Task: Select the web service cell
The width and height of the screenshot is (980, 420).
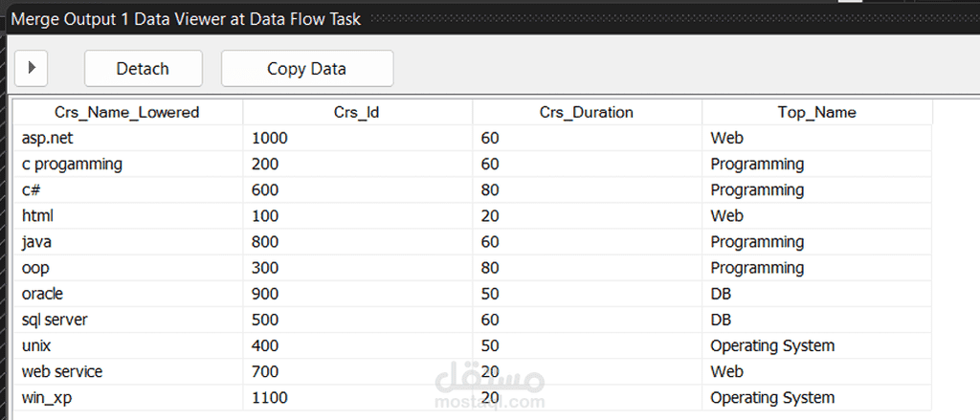Action: pos(127,371)
